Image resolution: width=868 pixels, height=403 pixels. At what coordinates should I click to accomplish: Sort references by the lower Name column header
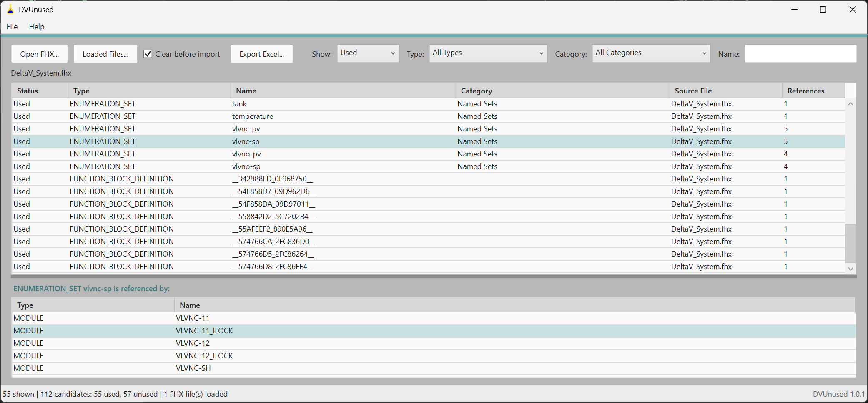515,305
